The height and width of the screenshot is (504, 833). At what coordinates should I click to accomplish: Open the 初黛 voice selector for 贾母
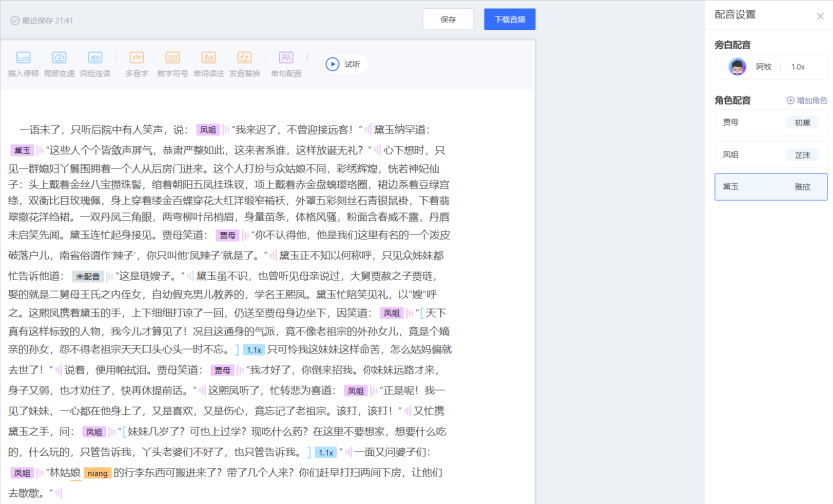(x=803, y=122)
